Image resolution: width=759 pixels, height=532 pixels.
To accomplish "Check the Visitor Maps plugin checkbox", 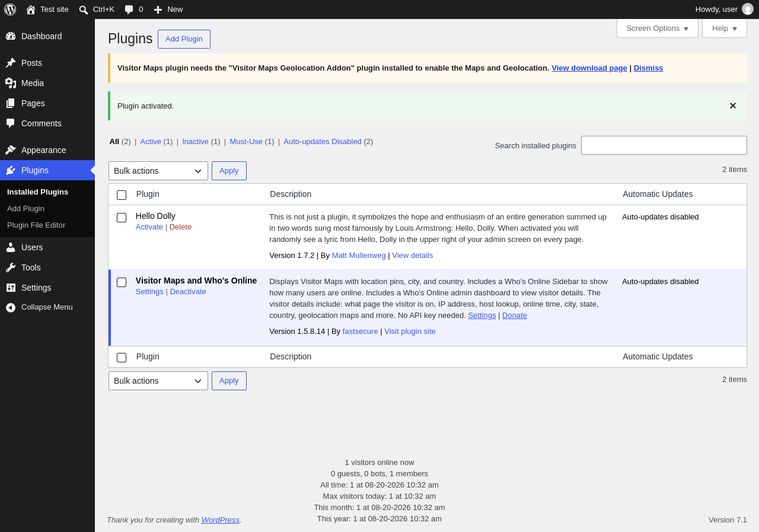I will [122, 282].
